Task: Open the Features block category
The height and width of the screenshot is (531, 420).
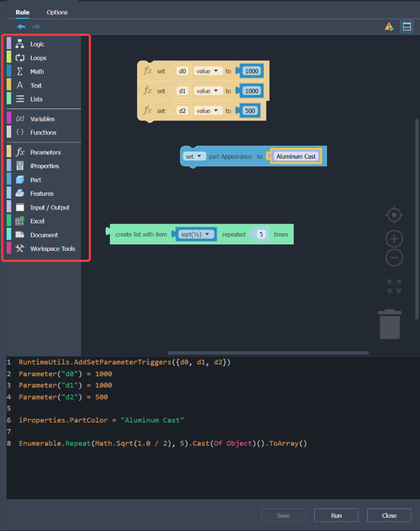Action: 44,193
